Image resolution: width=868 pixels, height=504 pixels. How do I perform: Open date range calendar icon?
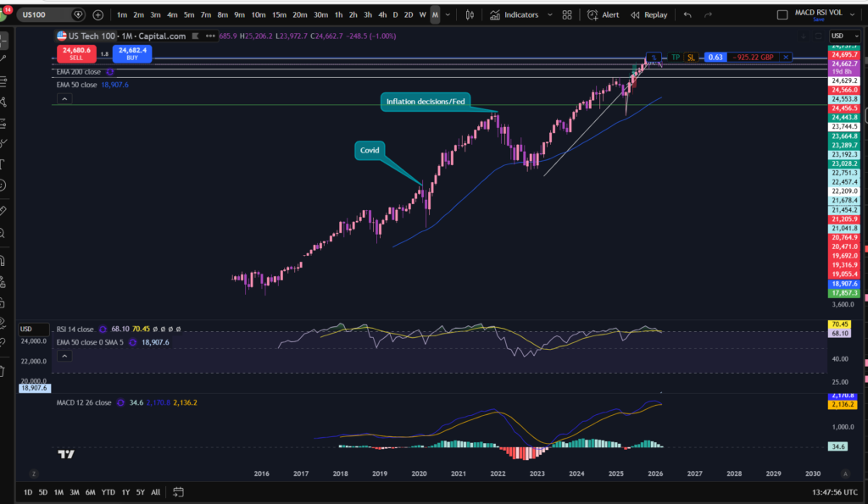(178, 492)
